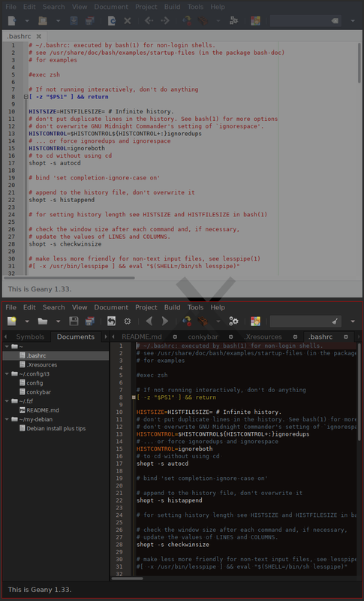Run the file with gears icon, light Geany

pyautogui.click(x=234, y=21)
